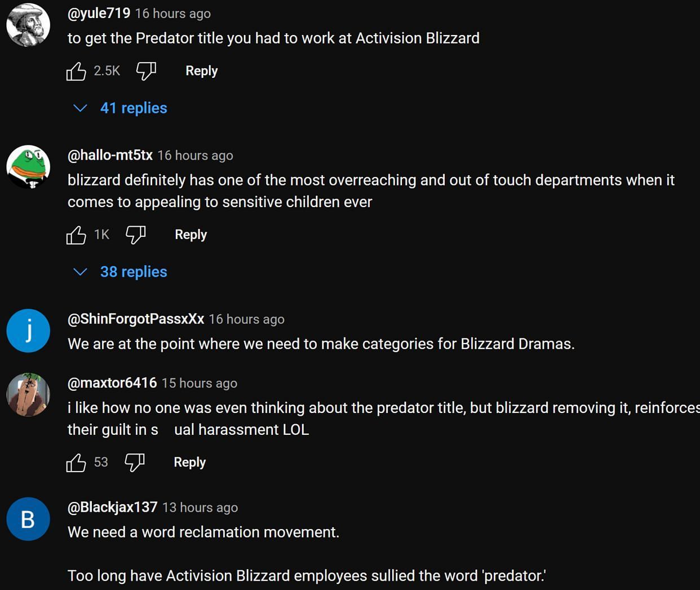The image size is (700, 590).
Task: Dislike the comment by @yule719
Action: [146, 71]
